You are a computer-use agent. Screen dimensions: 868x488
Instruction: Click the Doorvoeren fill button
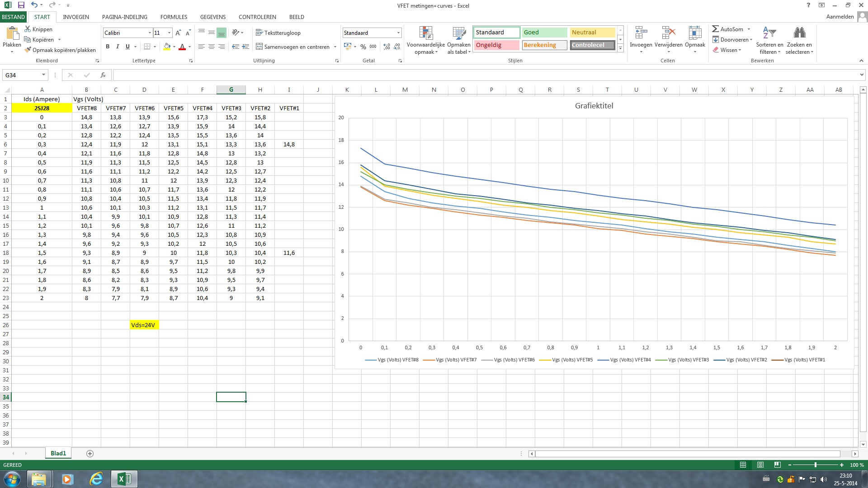pyautogui.click(x=732, y=40)
